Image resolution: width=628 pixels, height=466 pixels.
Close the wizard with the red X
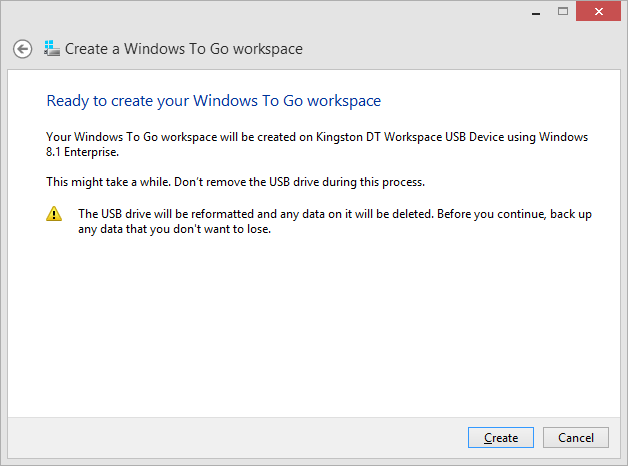(599, 10)
